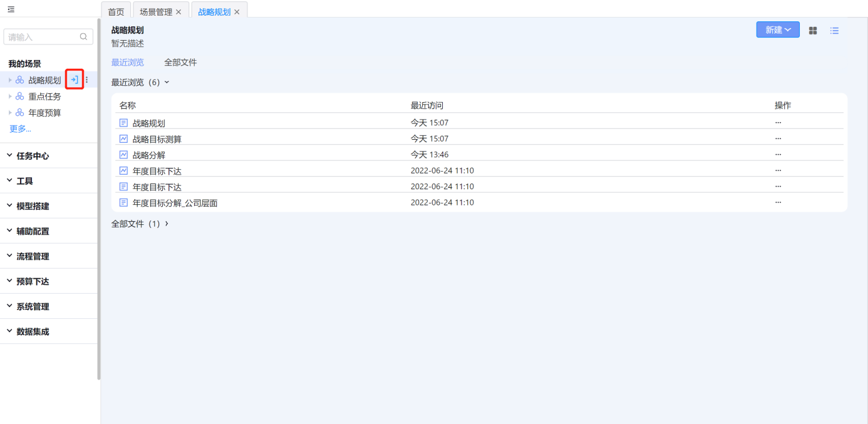Switch to list view layout

pos(834,31)
